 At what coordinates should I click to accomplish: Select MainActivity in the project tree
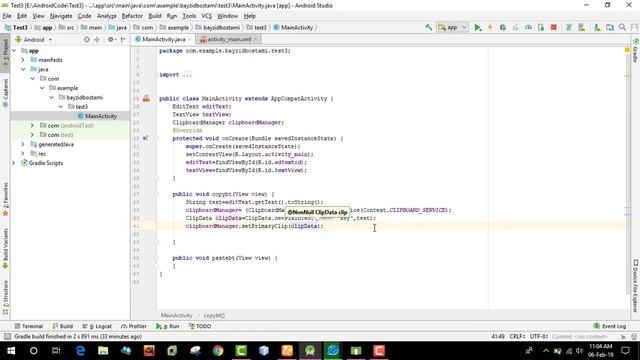101,116
